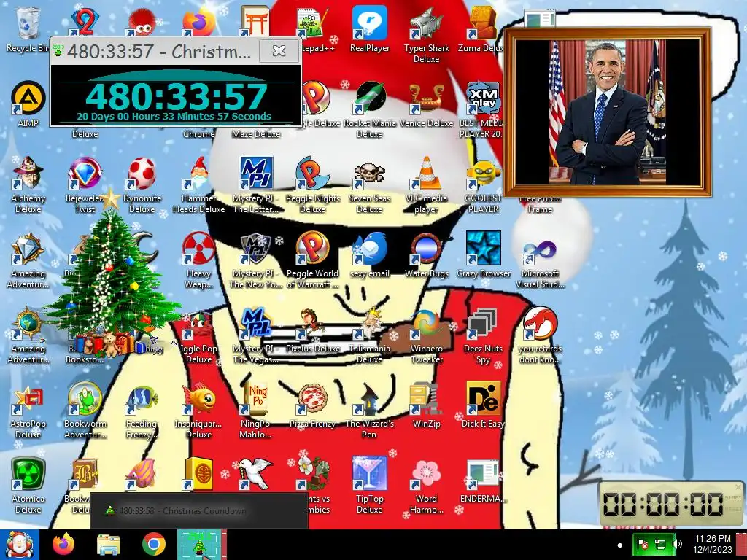Viewport: 747px width, 560px height.
Task: Open Atomica Deluxe shortcut
Action: click(x=28, y=486)
